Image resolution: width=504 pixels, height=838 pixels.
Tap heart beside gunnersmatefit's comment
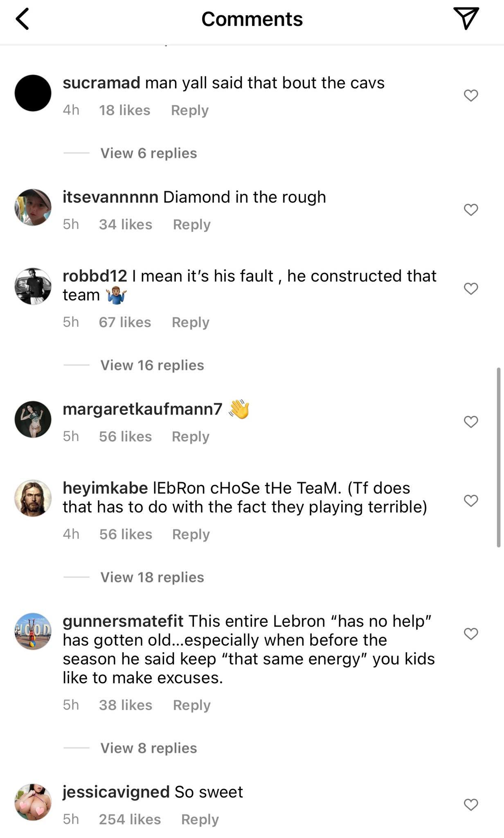click(471, 634)
